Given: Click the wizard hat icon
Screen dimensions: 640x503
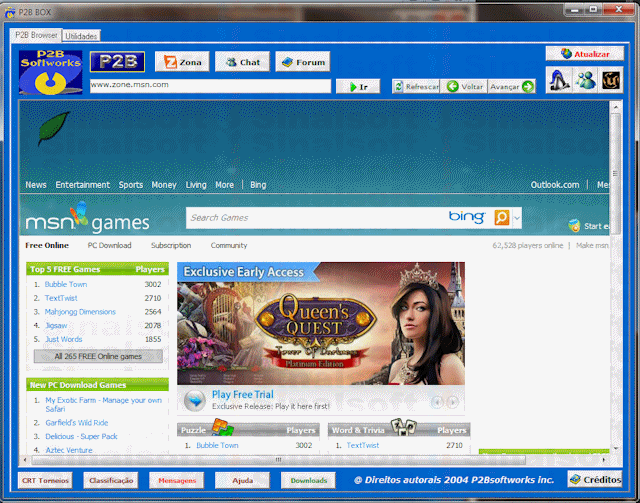Looking at the screenshot, I should (559, 80).
